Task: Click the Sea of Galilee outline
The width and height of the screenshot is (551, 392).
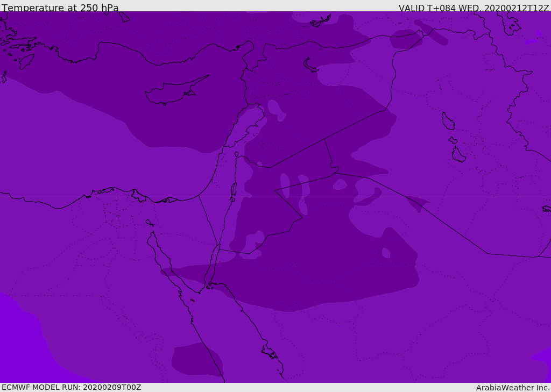Action: [x=236, y=154]
